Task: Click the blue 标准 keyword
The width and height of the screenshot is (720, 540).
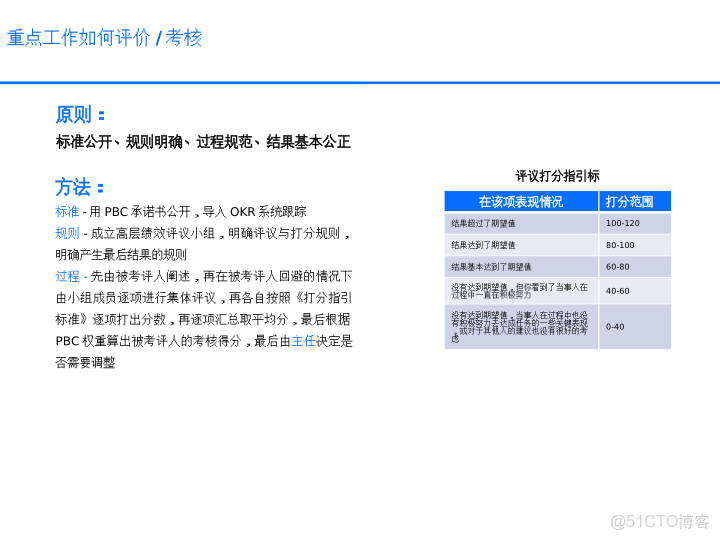Action: 67,212
